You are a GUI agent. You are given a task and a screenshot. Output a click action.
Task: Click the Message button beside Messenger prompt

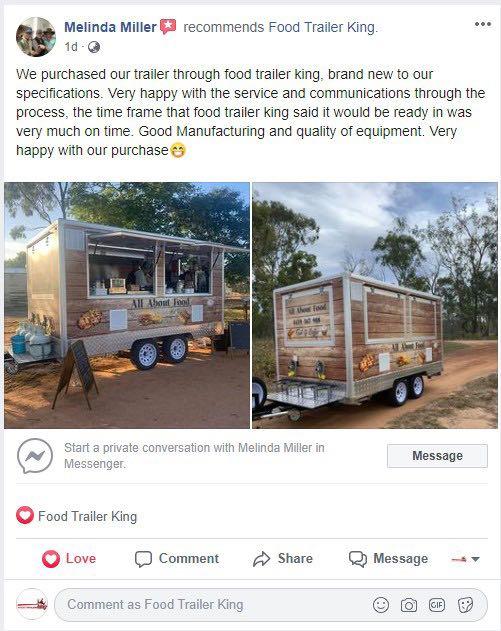pyautogui.click(x=437, y=456)
